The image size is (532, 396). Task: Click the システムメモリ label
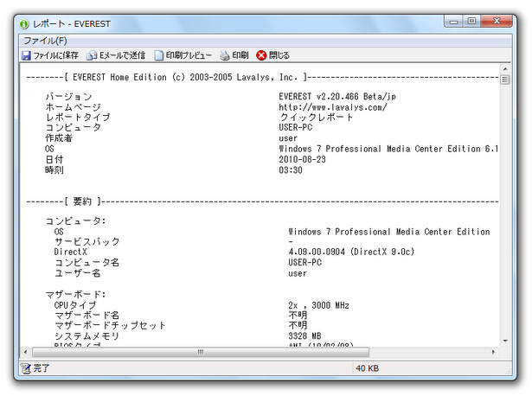coord(87,336)
